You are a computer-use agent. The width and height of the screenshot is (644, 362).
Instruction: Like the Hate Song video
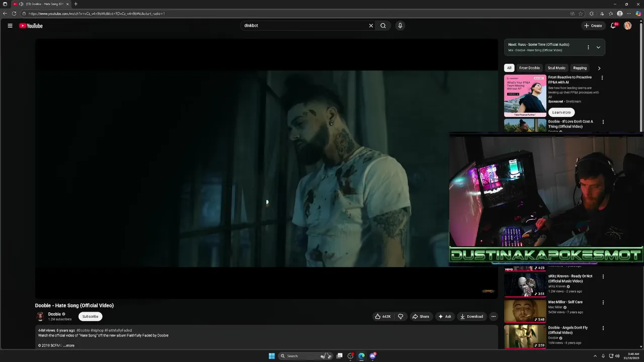point(383,316)
